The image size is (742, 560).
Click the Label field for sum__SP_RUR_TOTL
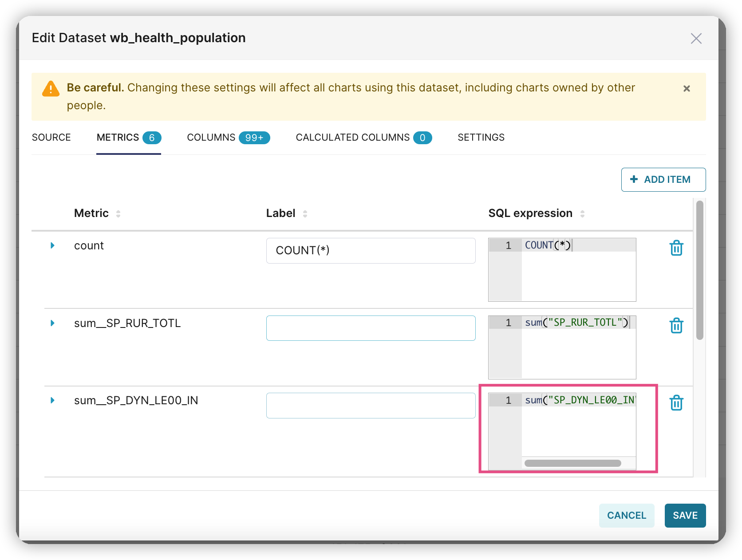(371, 328)
